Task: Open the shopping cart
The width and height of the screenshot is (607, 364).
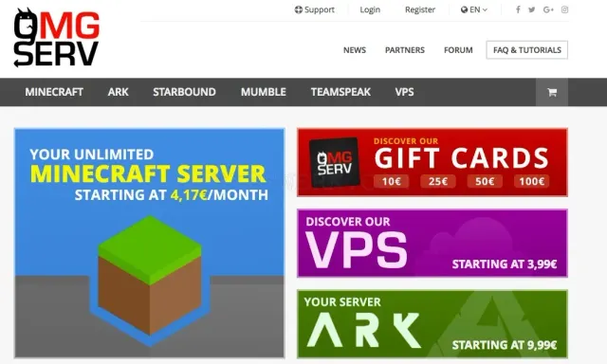Action: point(552,92)
